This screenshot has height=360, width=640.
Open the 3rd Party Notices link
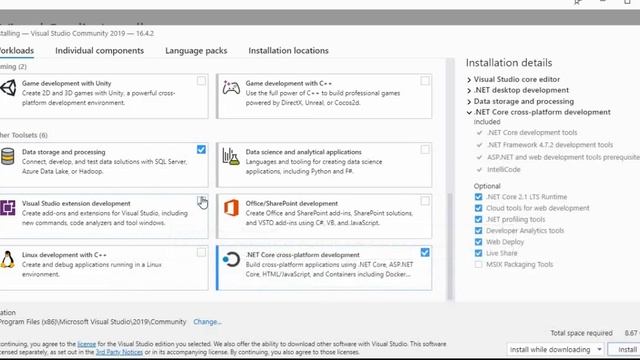coord(119,352)
